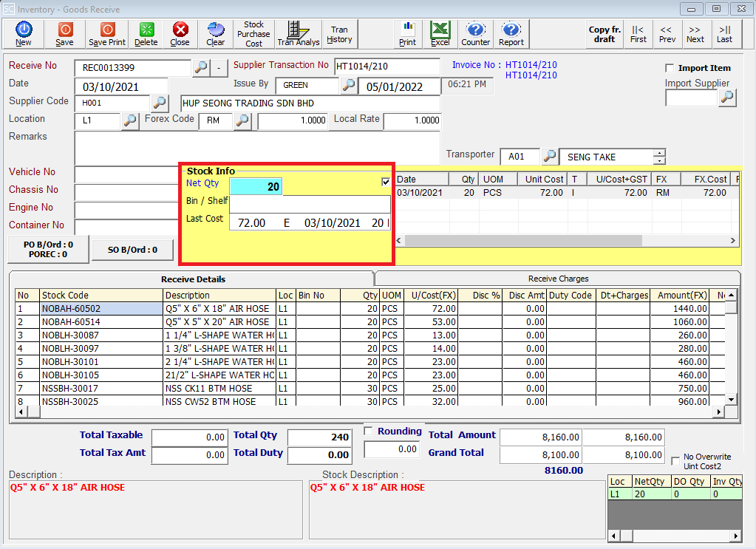Open the Tran Analys tool
Screen dimensions: 756x549
299,34
